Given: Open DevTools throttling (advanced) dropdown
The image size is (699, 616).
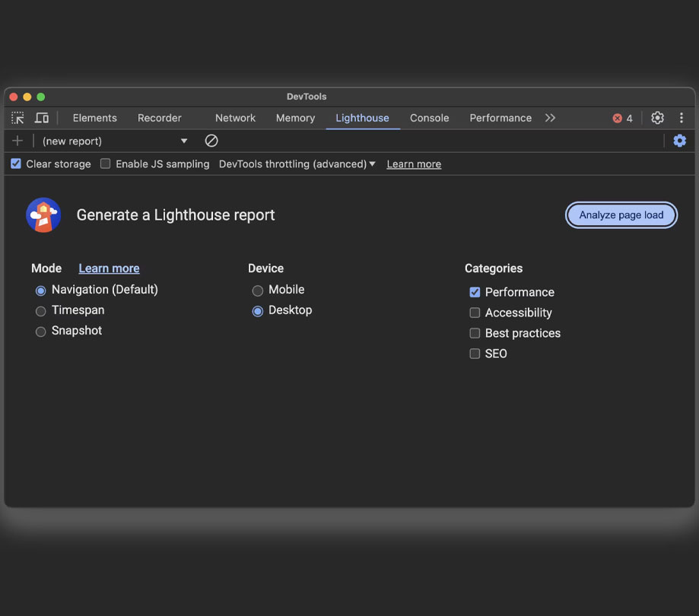Looking at the screenshot, I should (x=297, y=164).
